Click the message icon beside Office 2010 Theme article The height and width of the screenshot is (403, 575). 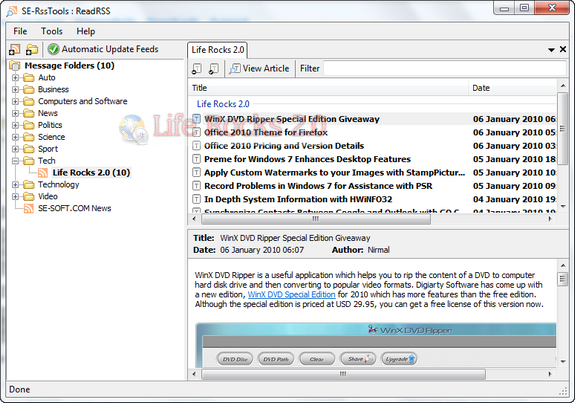coord(197,132)
